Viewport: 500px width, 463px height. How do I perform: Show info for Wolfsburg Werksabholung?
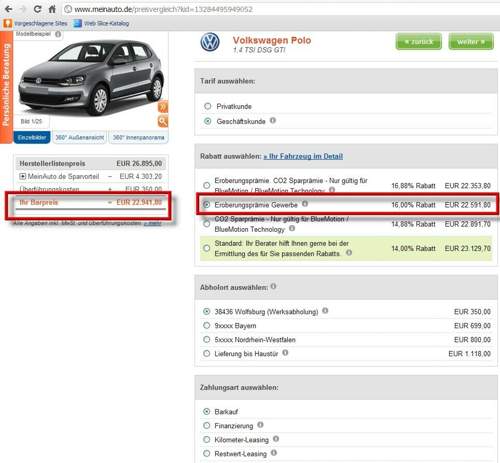(325, 311)
